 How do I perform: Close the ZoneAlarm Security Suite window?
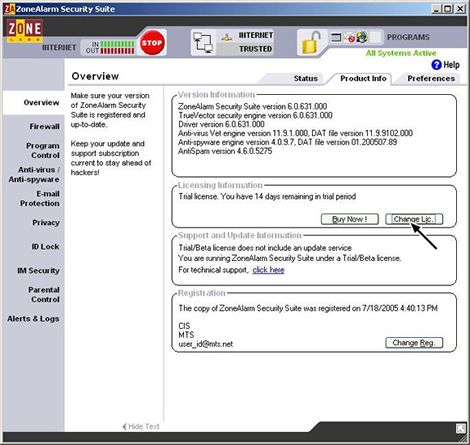(460, 9)
